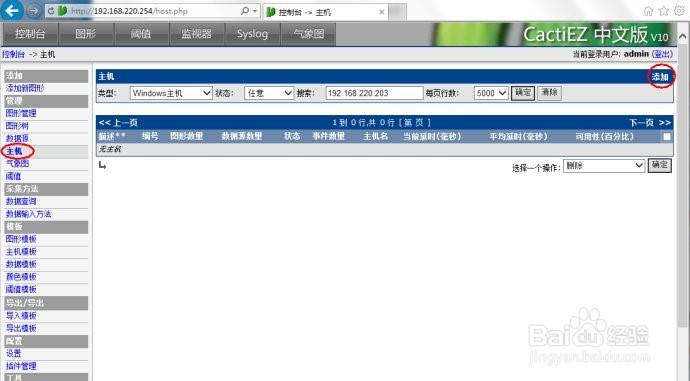Click the favorites star icon
Screen dimensions: 690x381
(x=664, y=11)
